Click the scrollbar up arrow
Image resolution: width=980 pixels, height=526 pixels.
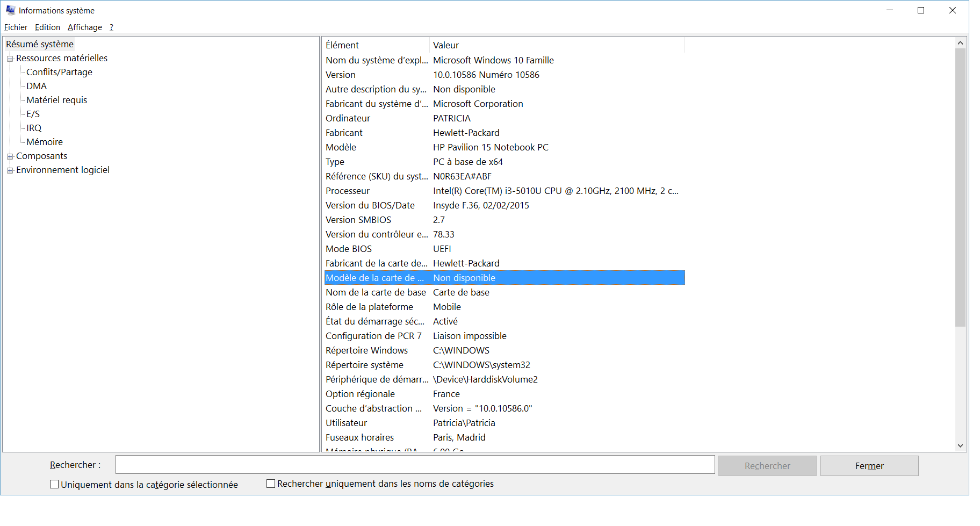point(960,43)
